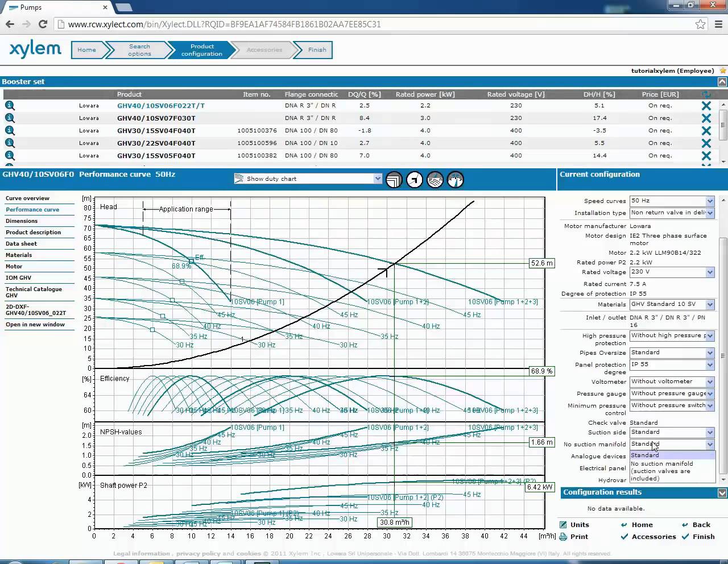Click the browser back arrow

click(x=10, y=24)
